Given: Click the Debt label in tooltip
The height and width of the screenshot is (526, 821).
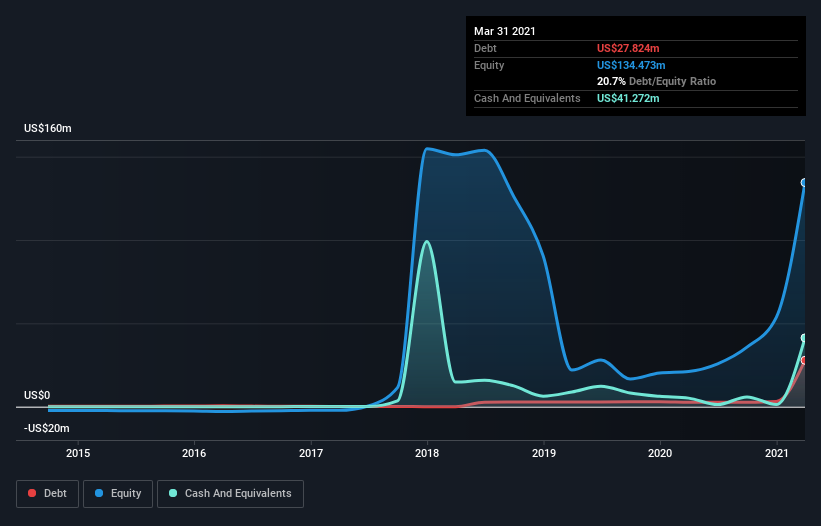Looking at the screenshot, I should pyautogui.click(x=485, y=49).
